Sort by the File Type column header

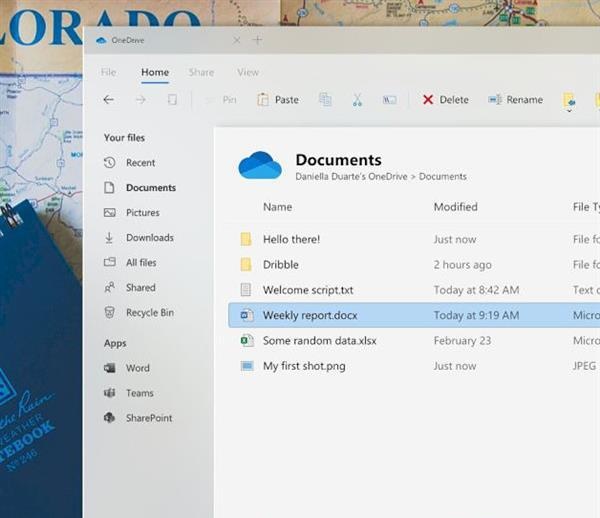tap(586, 207)
